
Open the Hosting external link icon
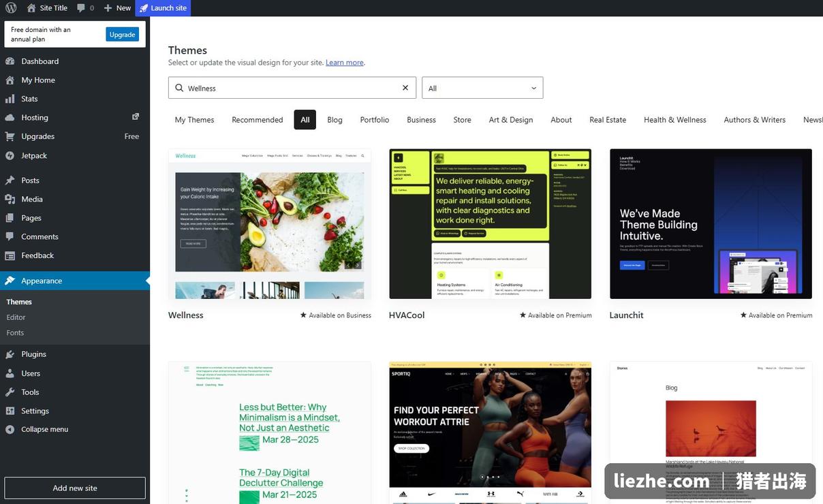(136, 116)
